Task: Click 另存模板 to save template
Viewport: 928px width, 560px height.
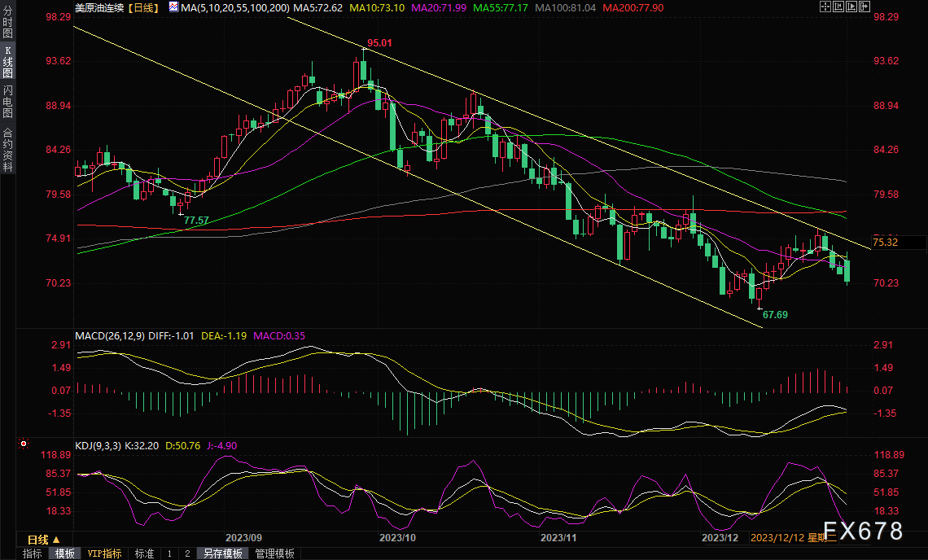Action: pos(222,553)
